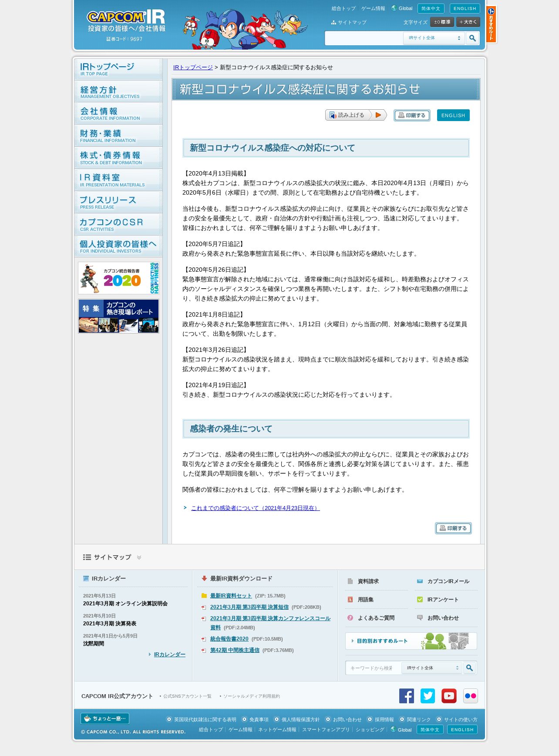Click the IRトップページ breadcrumb link
559x756 pixels.
coord(193,67)
